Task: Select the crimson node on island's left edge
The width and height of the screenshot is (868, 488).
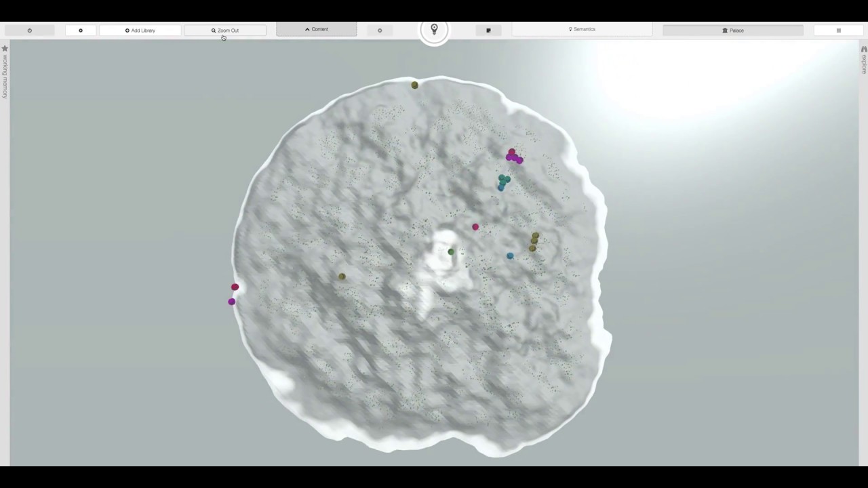Action: (x=235, y=287)
